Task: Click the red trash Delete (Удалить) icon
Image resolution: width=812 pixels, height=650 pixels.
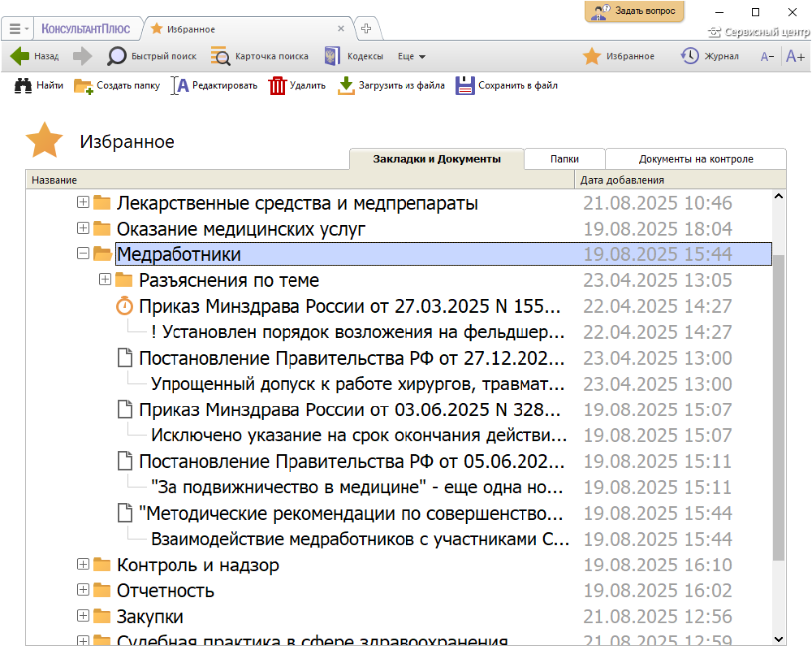Action: [278, 85]
